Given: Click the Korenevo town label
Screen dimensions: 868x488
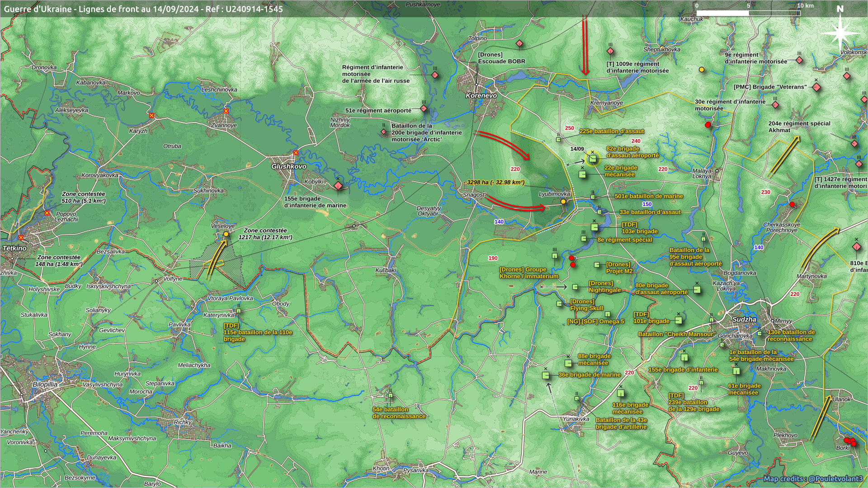Looking at the screenshot, I should coord(481,96).
